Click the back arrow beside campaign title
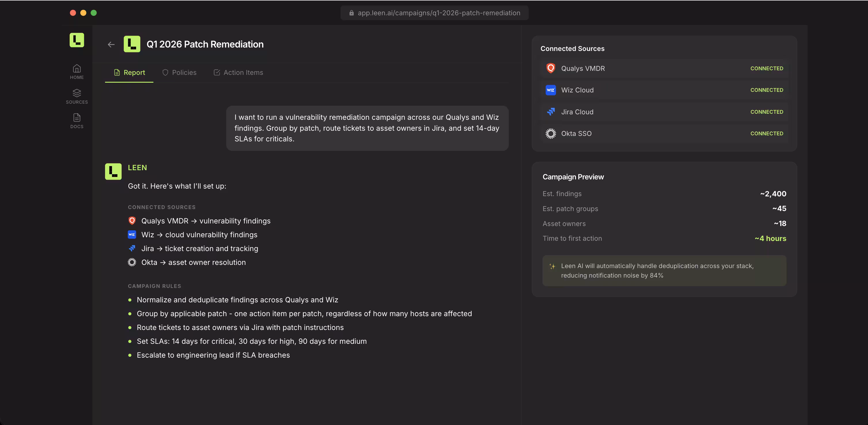The width and height of the screenshot is (868, 425). (x=111, y=45)
